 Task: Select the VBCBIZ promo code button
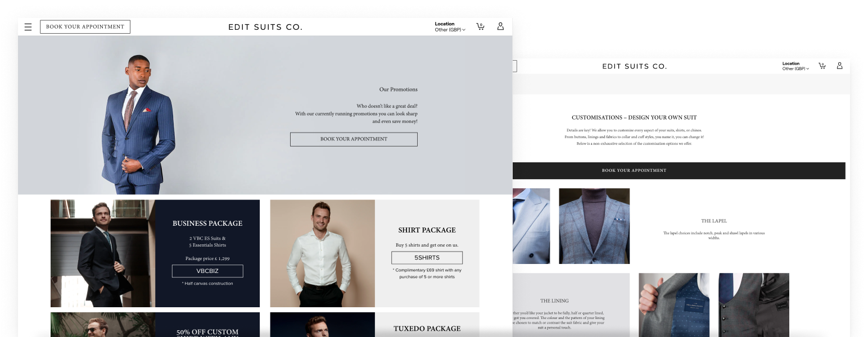207,271
